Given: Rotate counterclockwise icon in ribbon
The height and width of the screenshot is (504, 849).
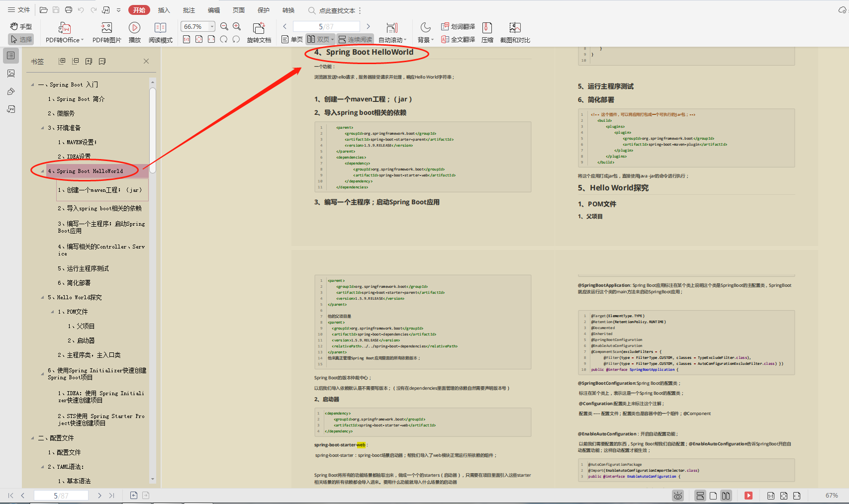Looking at the screenshot, I should [224, 39].
